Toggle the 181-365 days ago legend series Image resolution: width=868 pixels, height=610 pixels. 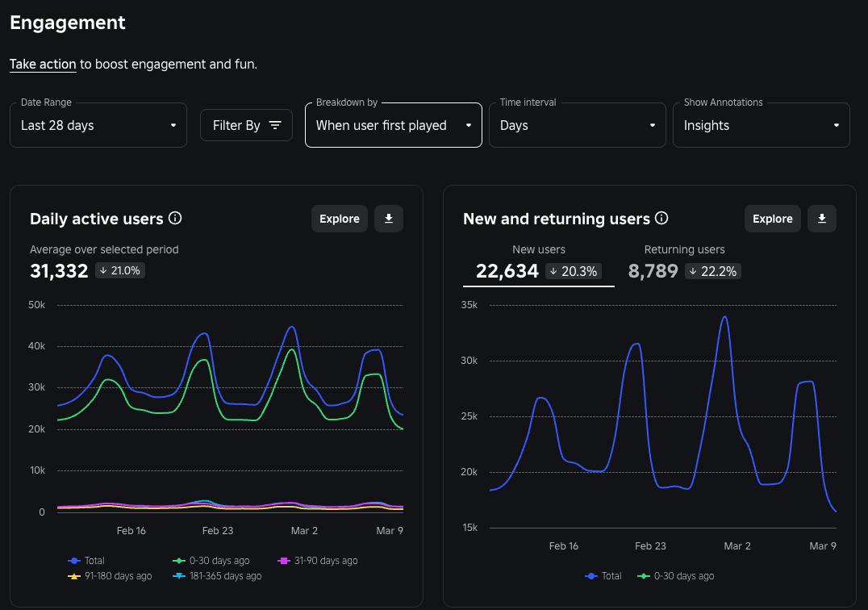[217, 576]
